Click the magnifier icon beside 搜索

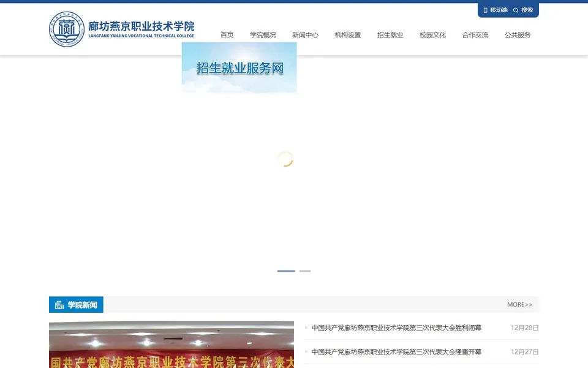(516, 10)
